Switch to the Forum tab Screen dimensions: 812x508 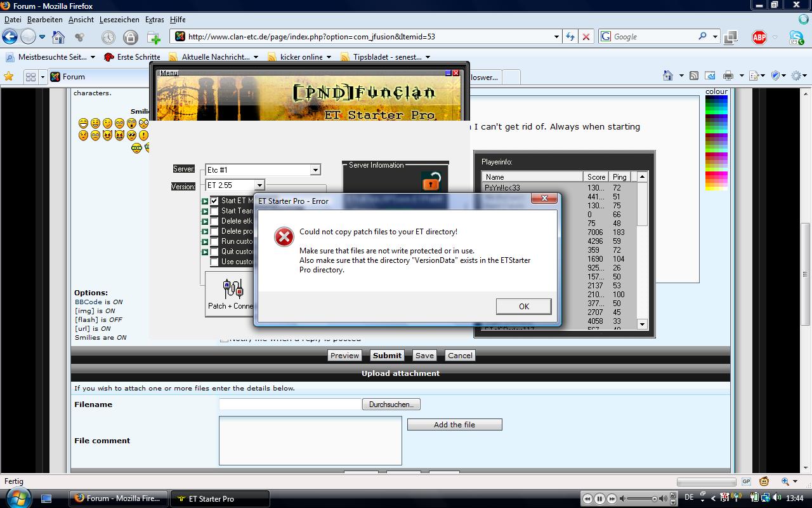(73, 77)
